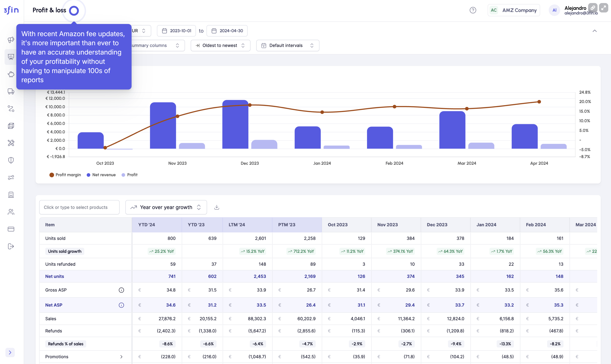611x364 pixels.
Task: Open the help question mark icon
Action: (473, 10)
